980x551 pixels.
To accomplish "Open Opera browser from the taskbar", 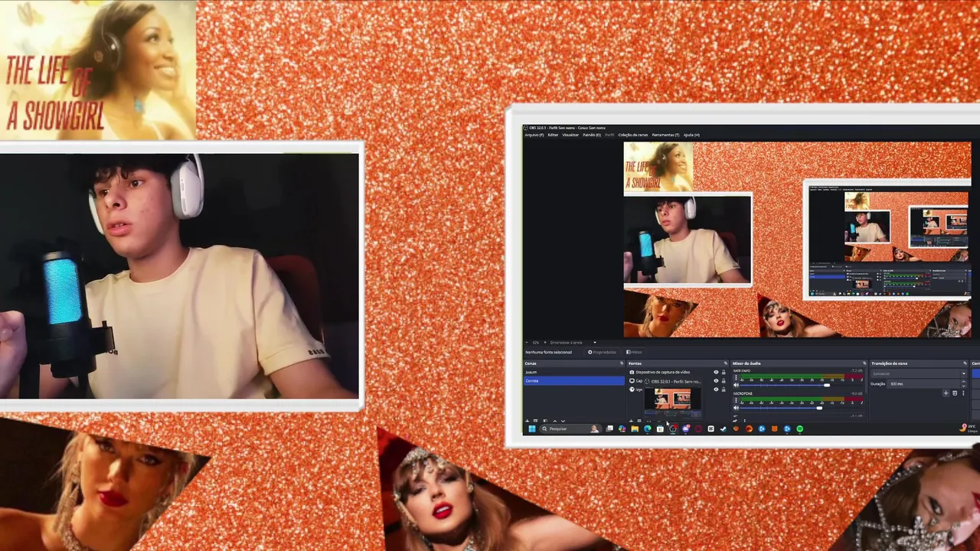I will 698,429.
